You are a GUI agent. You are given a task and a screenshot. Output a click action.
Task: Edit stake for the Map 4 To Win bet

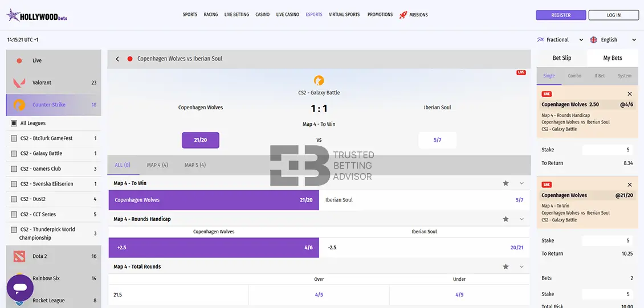[609, 241]
